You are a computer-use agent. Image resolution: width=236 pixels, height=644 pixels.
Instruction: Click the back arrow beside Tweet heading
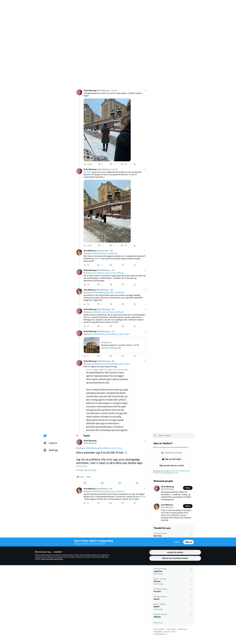click(77, 436)
